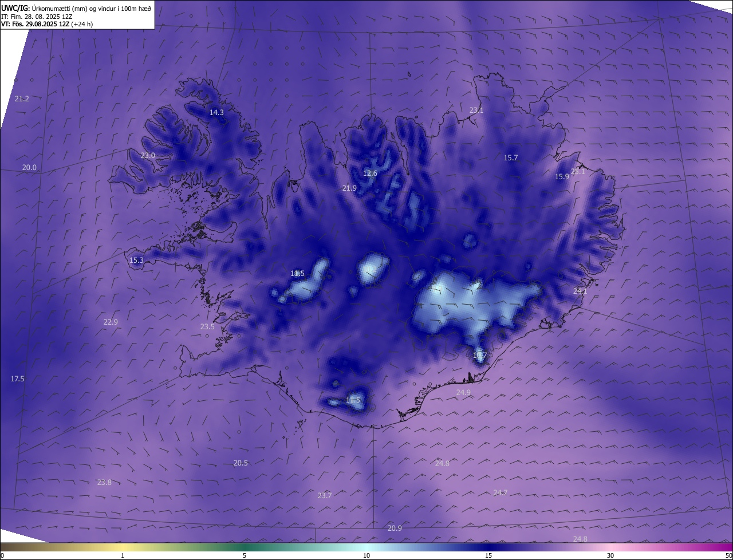This screenshot has width=733, height=560.
Task: Click the 21.2 value on the map
Action: pyautogui.click(x=22, y=99)
